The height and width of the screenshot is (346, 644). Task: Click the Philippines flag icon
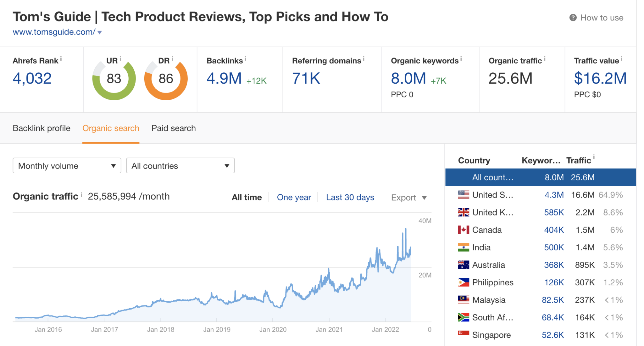(464, 282)
